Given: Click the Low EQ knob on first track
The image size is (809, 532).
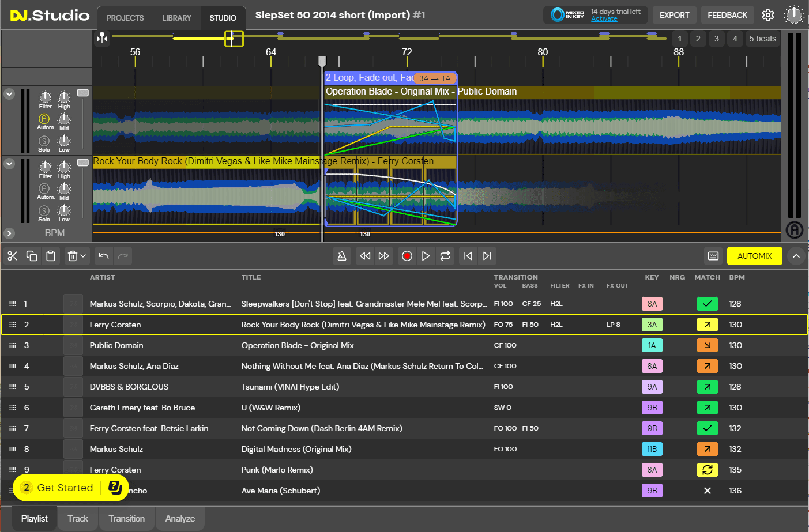Looking at the screenshot, I should tap(64, 141).
